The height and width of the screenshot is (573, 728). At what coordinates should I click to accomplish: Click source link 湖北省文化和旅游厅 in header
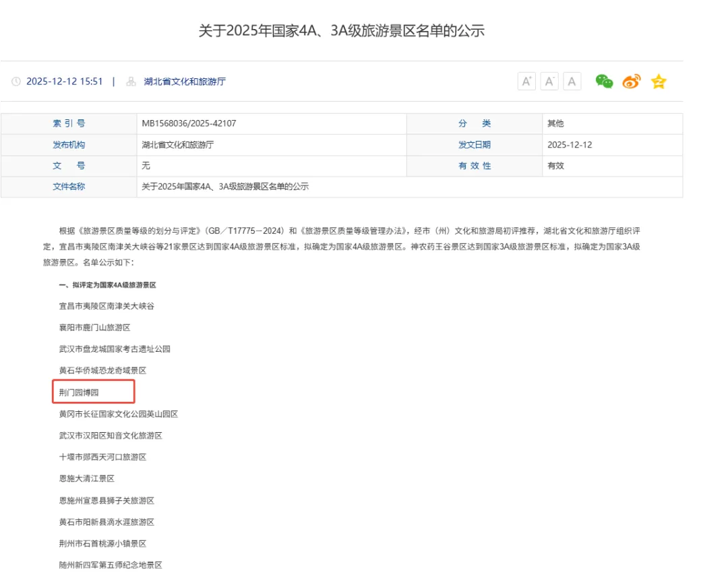[x=185, y=82]
